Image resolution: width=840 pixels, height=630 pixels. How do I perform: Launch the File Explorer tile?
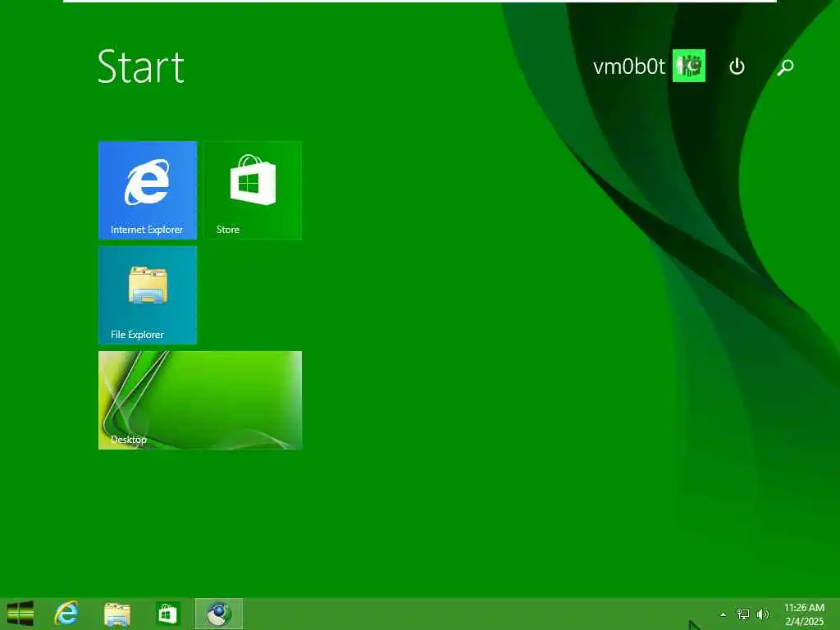[148, 295]
